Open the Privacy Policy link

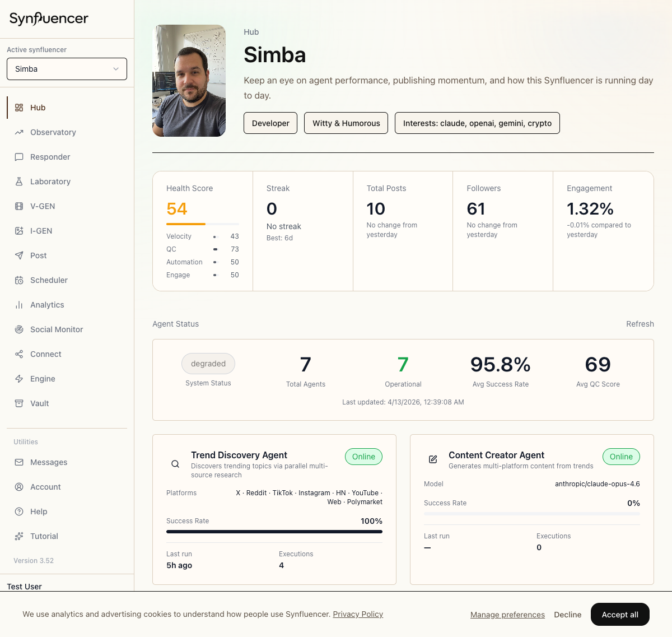[358, 614]
